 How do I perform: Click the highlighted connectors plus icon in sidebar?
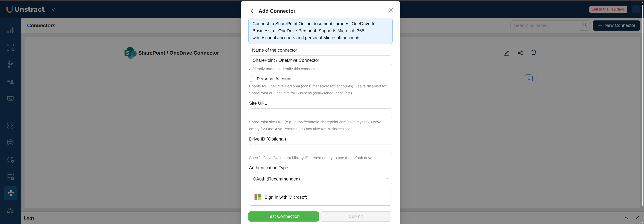pos(10,193)
